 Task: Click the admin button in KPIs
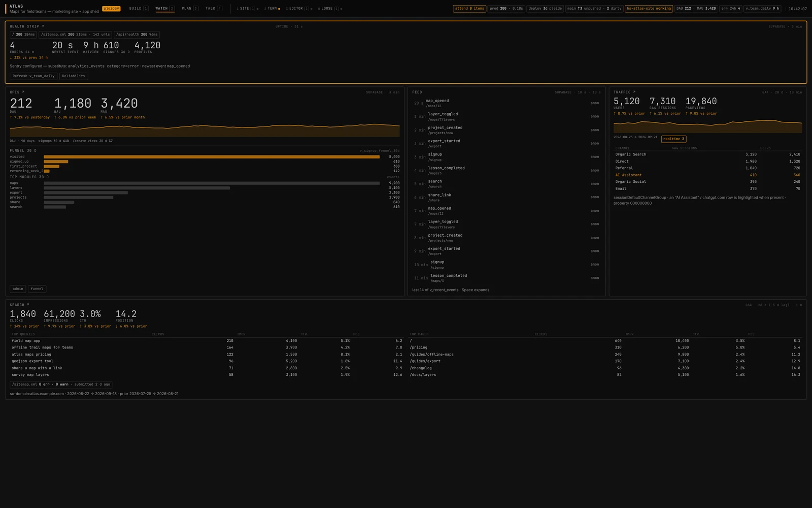click(x=18, y=289)
